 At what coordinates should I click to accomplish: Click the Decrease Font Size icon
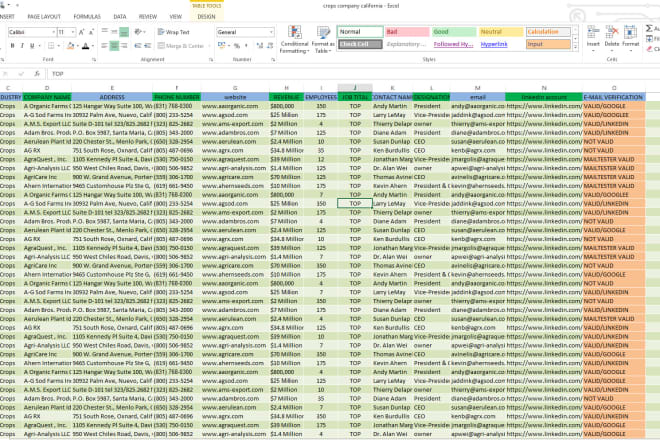(91, 32)
